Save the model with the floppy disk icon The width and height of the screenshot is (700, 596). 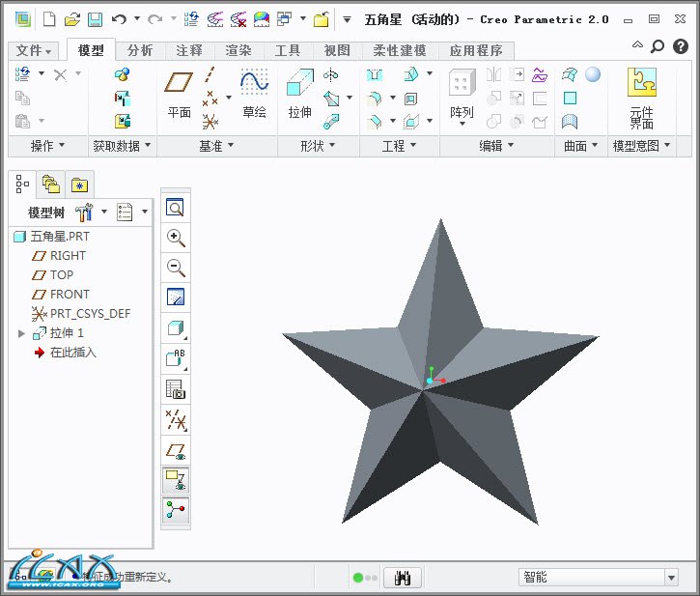[x=95, y=19]
